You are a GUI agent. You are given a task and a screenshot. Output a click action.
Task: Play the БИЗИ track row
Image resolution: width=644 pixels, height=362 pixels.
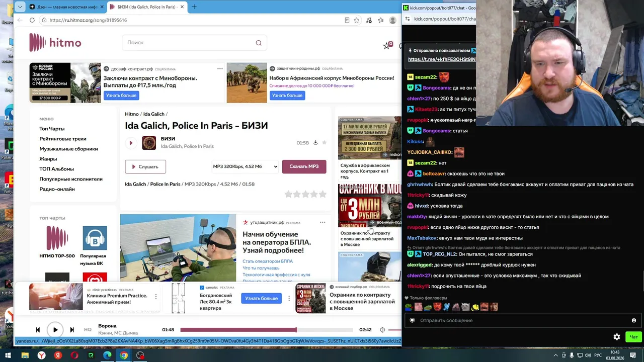(x=131, y=143)
